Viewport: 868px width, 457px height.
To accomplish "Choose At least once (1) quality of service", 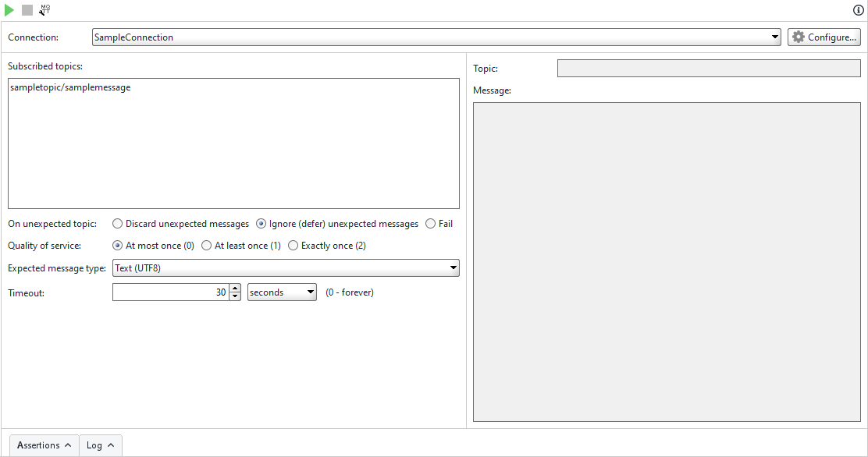I will click(x=206, y=246).
